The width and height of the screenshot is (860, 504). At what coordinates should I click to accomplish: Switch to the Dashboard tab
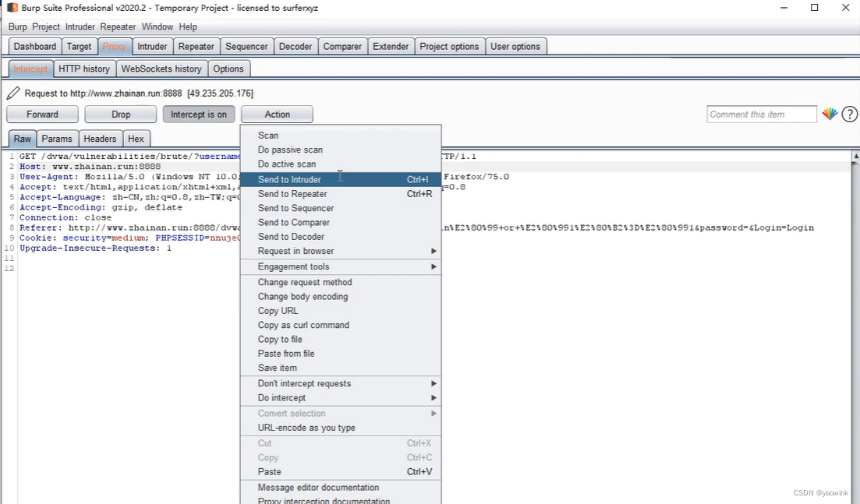click(x=35, y=47)
